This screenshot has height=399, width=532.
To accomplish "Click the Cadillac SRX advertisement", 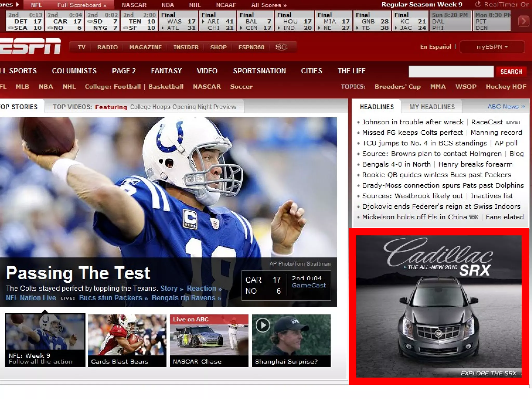I will [439, 307].
